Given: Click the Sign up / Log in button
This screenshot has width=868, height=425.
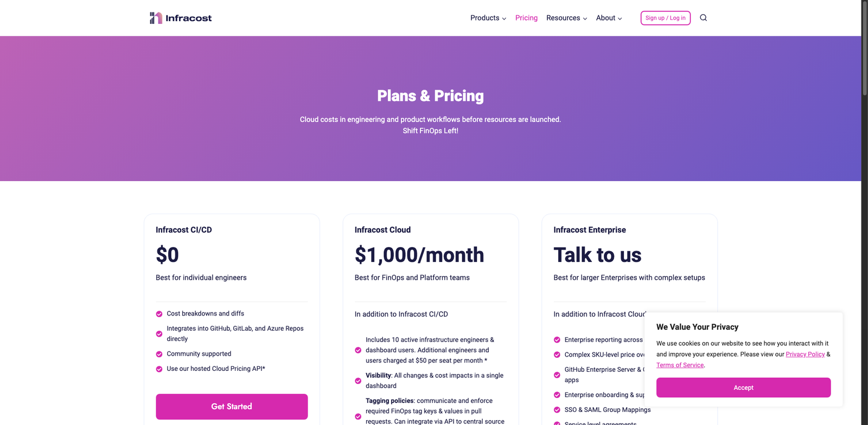Looking at the screenshot, I should coord(665,17).
